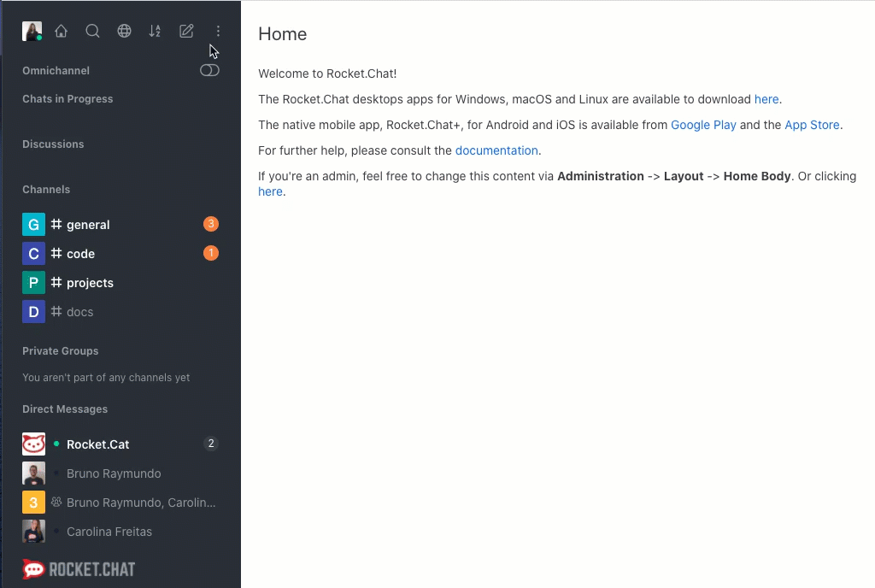
Task: Open the App Store link
Action: pyautogui.click(x=812, y=125)
